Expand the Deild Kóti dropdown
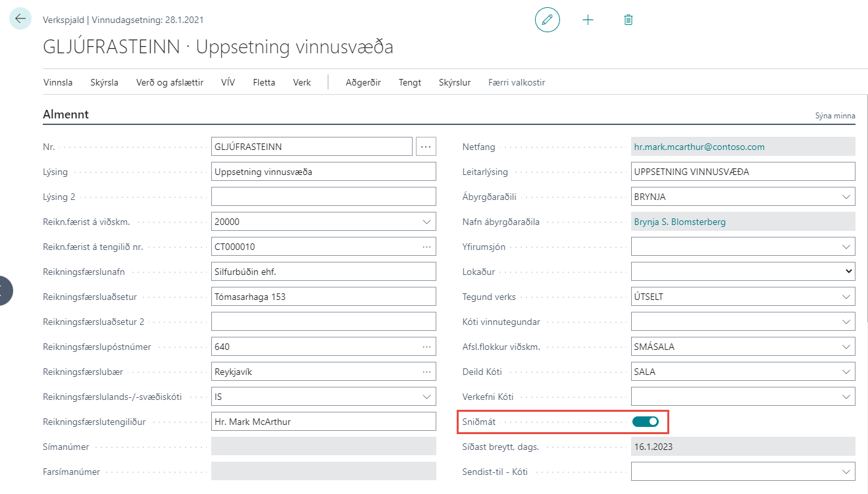Screen dimensions: 868x494 pos(845,372)
